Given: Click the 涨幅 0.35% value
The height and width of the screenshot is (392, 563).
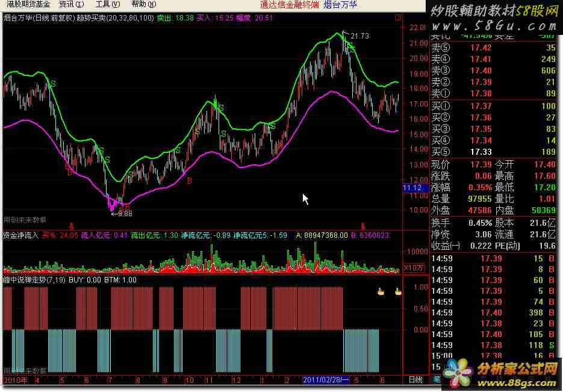Looking at the screenshot, I should pos(481,187).
